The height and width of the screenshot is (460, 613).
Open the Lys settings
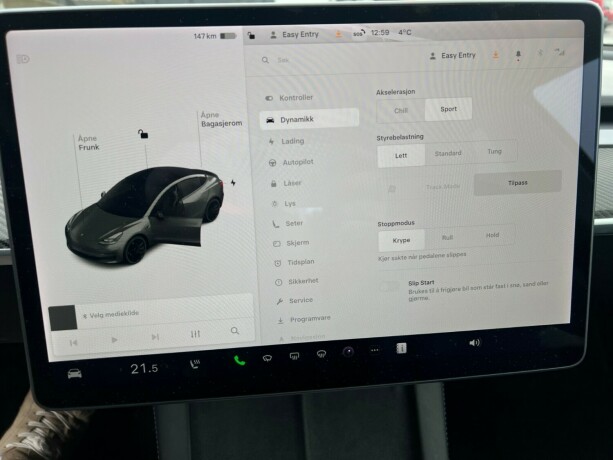click(284, 203)
